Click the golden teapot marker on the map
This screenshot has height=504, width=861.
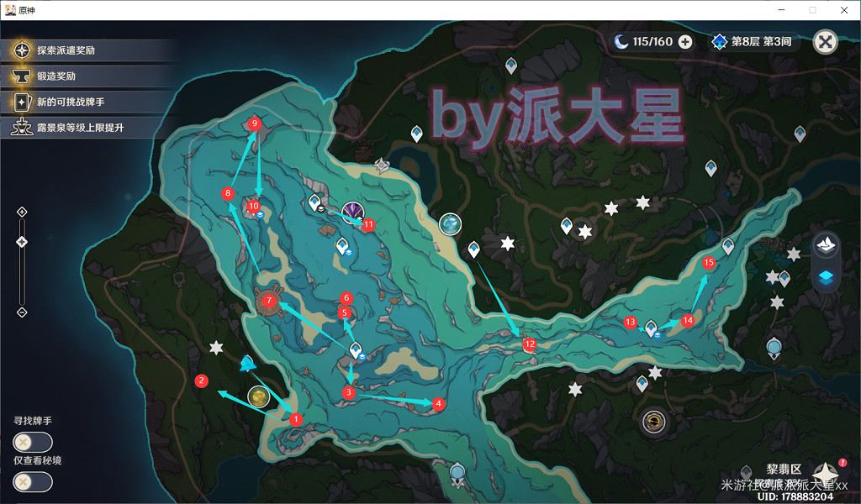pos(257,396)
